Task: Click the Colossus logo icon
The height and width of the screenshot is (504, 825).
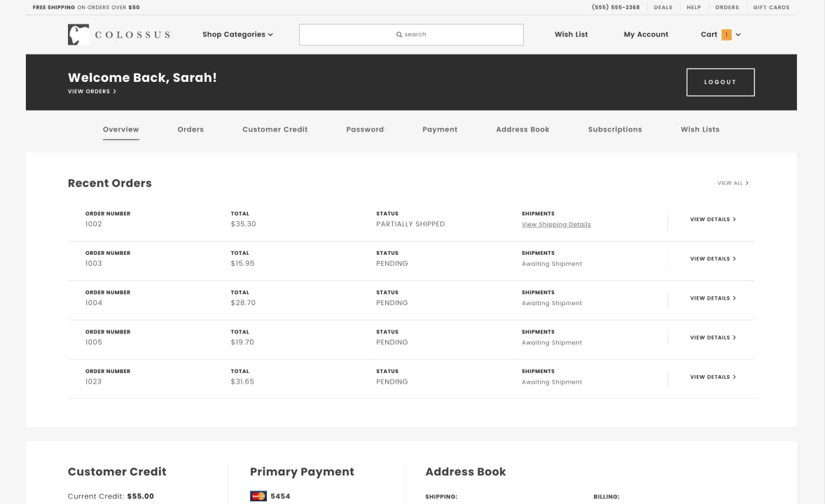Action: (x=78, y=35)
